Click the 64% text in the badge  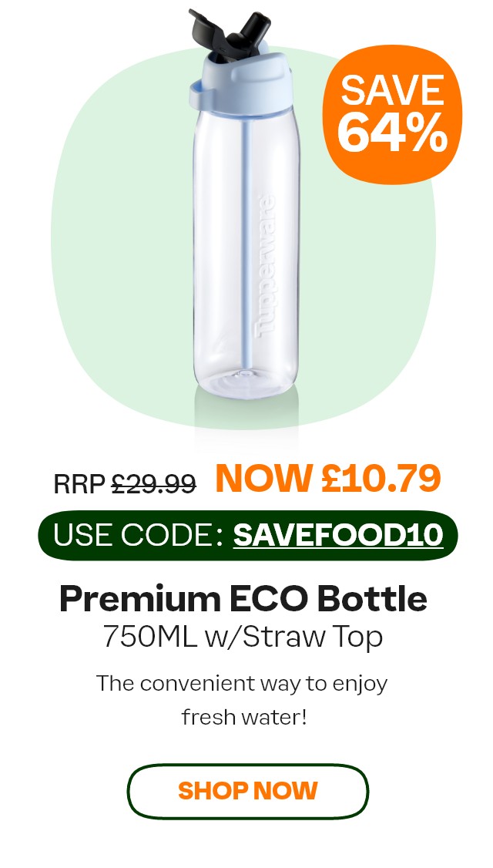coord(392,133)
